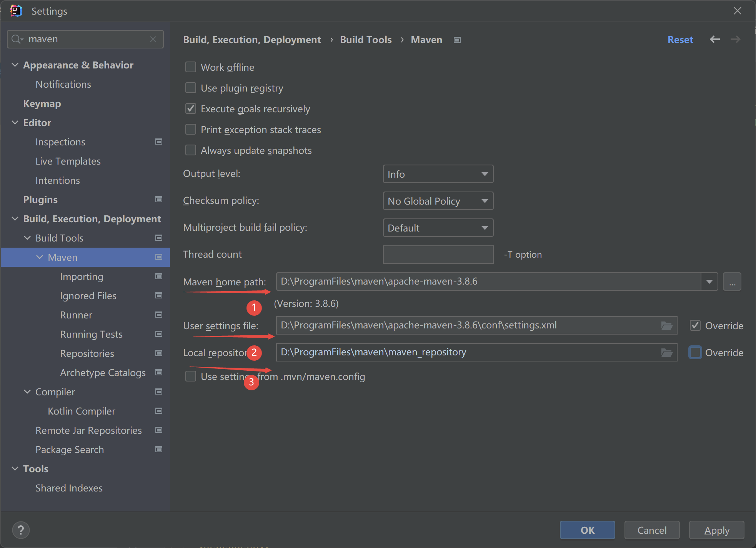Toggle Override for Local repository
The image size is (756, 548).
(695, 353)
